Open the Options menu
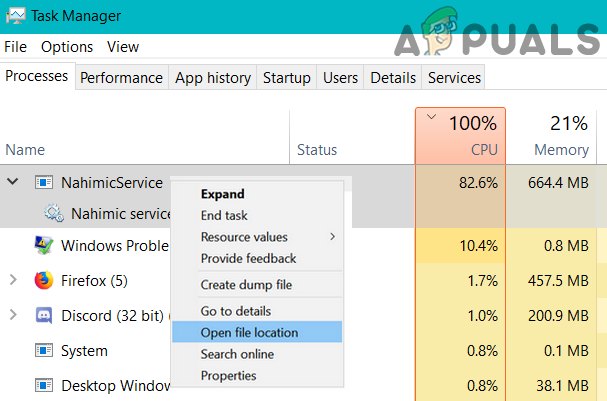The width and height of the screenshot is (607, 401). tap(66, 47)
